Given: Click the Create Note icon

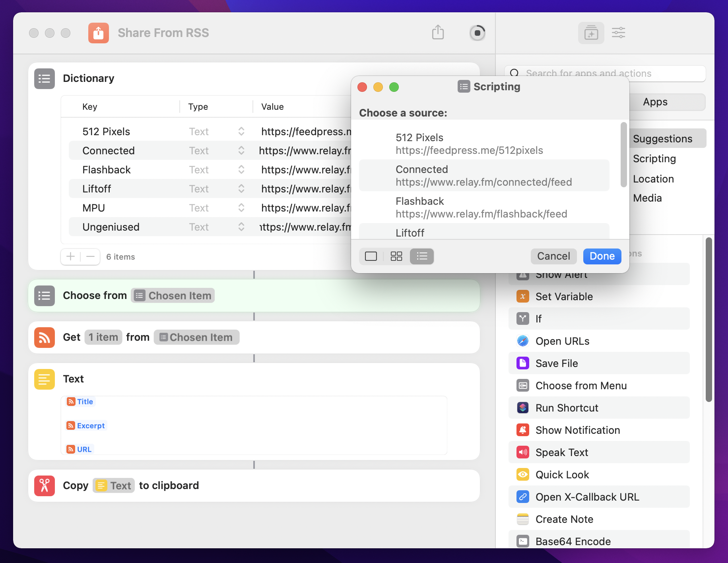Looking at the screenshot, I should [x=523, y=519].
